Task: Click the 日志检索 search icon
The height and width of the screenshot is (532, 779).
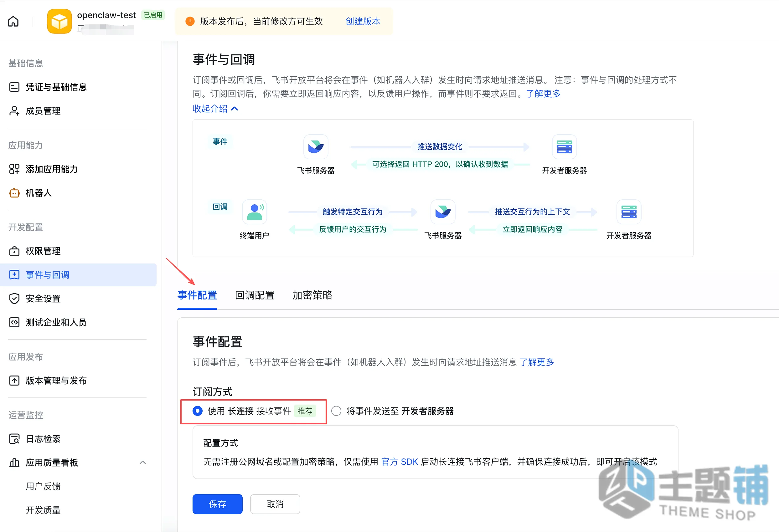Action: coord(14,439)
